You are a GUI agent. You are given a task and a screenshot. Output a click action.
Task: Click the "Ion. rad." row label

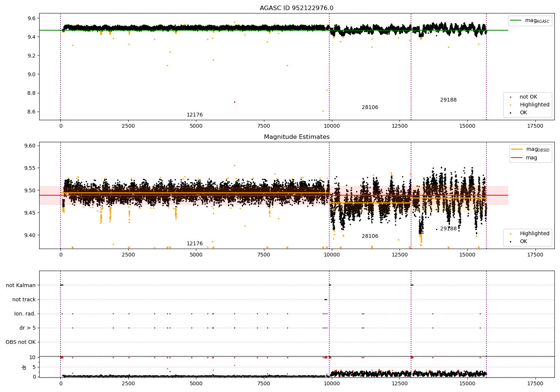pyautogui.click(x=25, y=314)
